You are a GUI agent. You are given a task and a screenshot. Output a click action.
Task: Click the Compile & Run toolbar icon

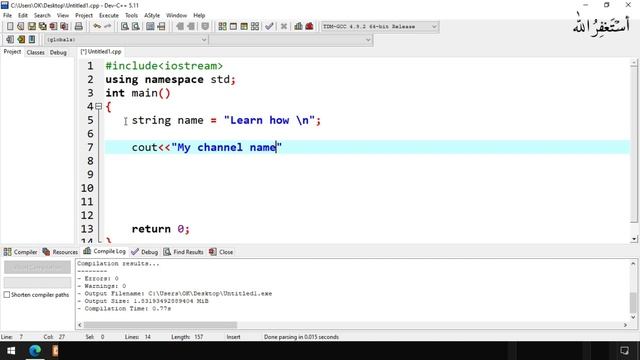coord(244,27)
